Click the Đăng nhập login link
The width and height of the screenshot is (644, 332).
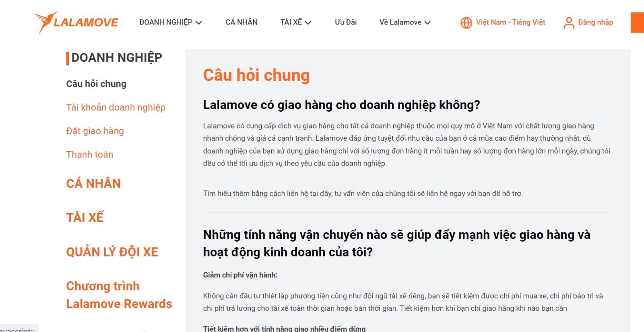pos(595,22)
